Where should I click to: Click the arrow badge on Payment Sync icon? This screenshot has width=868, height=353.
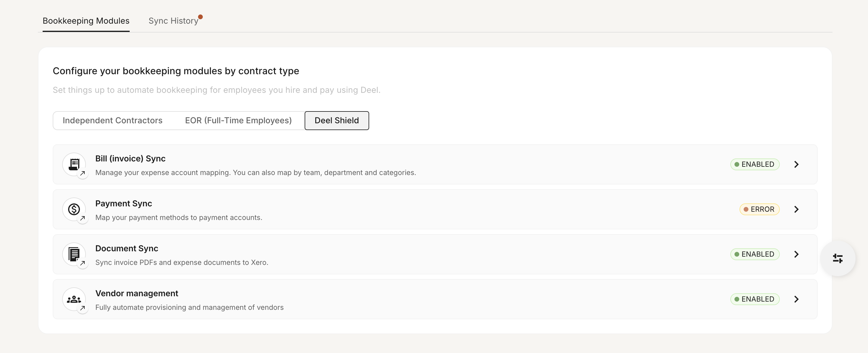(83, 218)
